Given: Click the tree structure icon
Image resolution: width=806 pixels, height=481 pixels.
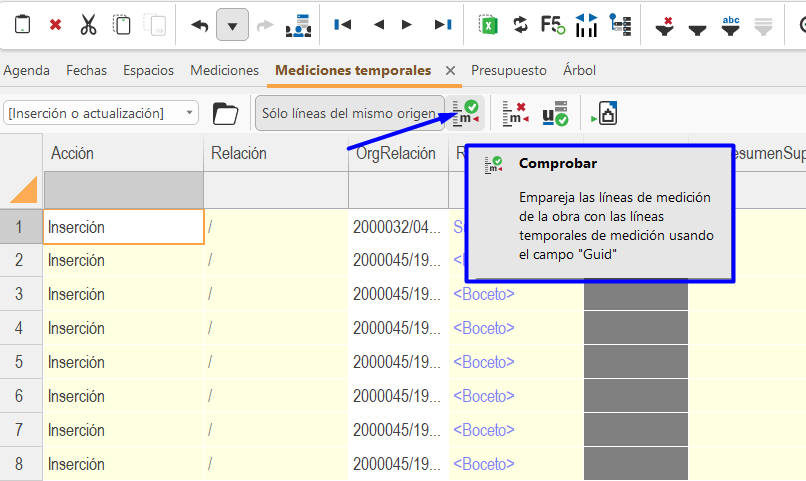Looking at the screenshot, I should 620,25.
